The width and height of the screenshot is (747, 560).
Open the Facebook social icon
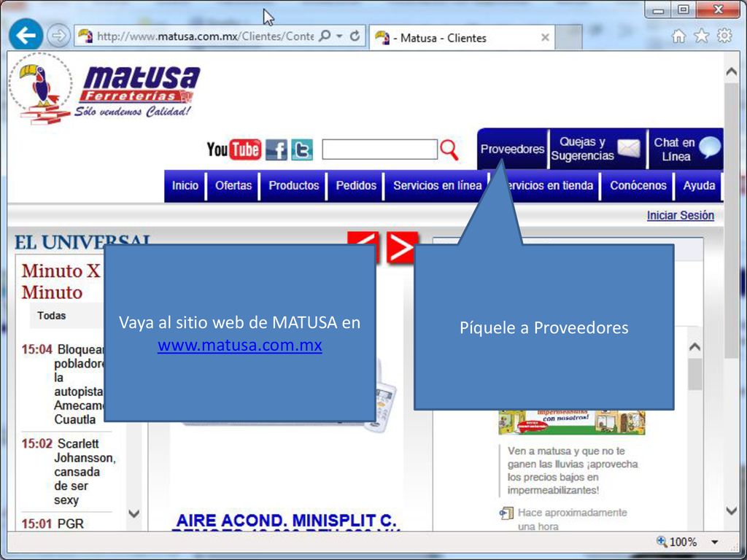point(276,149)
